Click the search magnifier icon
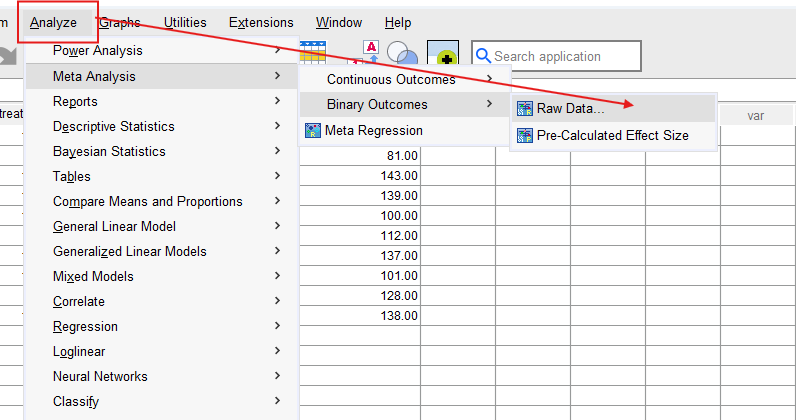The image size is (796, 420). [x=482, y=57]
